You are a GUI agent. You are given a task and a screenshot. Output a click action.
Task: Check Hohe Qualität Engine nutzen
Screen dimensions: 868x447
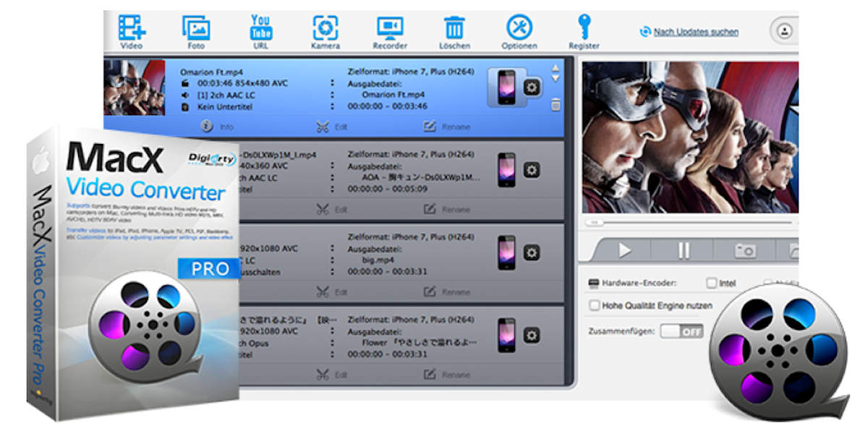pos(595,306)
